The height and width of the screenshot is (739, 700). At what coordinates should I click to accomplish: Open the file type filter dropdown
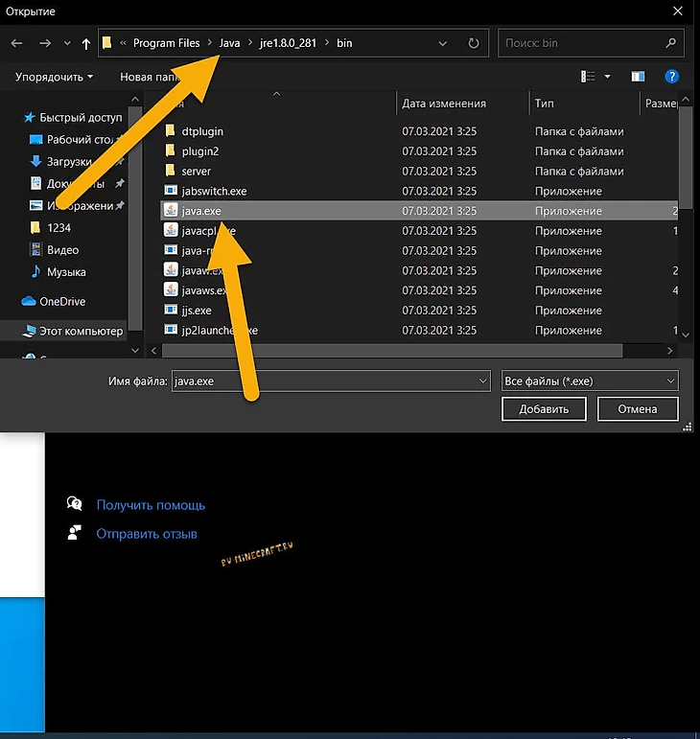(x=590, y=381)
